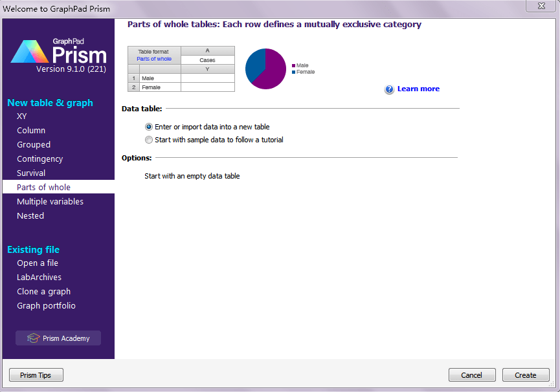Open LabArchives from Existing file

pyautogui.click(x=39, y=278)
